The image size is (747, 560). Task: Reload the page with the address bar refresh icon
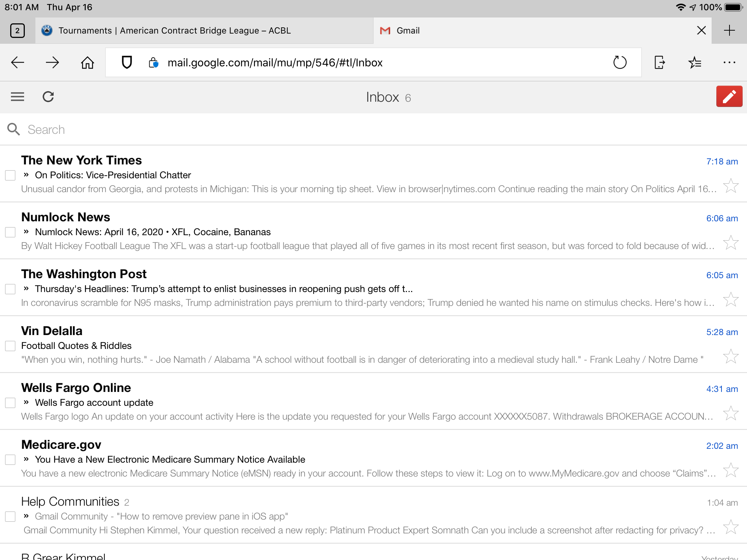tap(620, 63)
